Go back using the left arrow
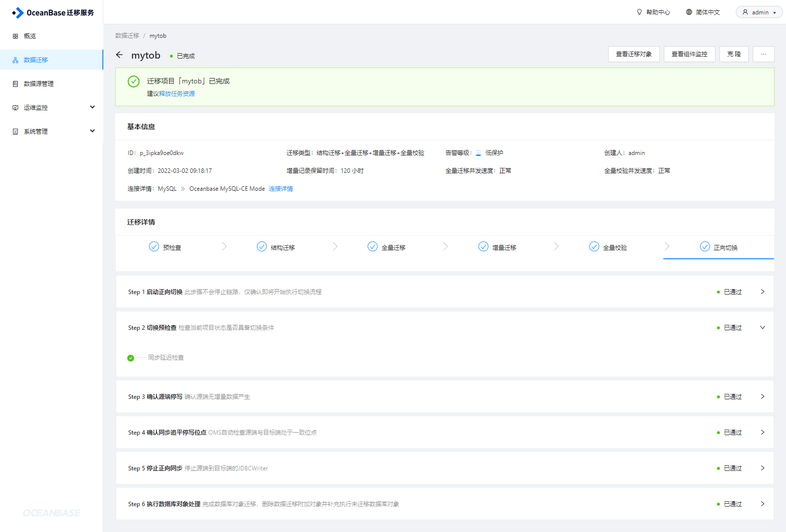This screenshot has height=532, width=786. tap(119, 55)
